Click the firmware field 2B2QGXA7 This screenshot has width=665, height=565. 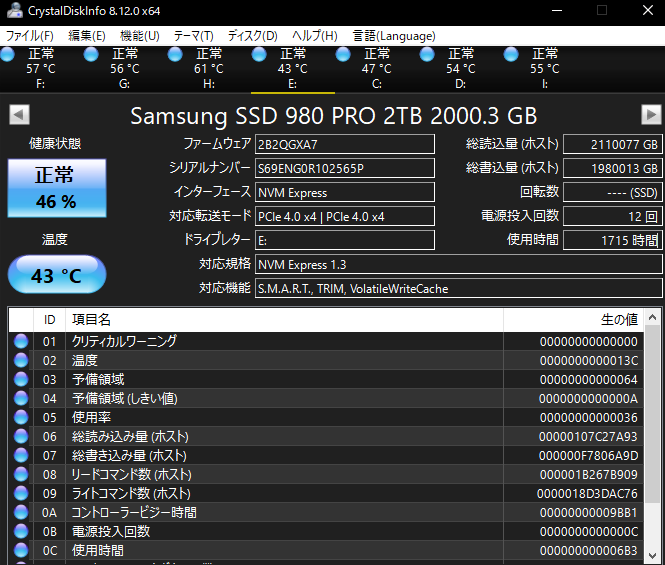click(x=345, y=144)
